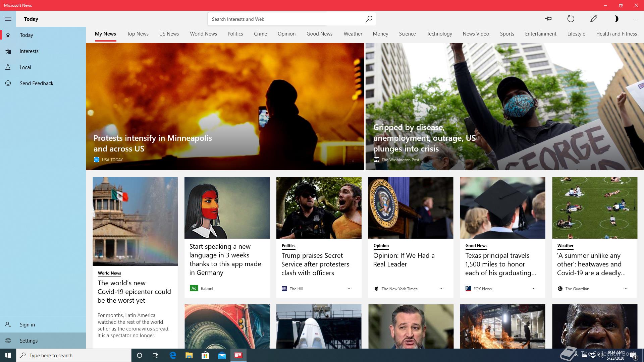Open Windows Start menu
This screenshot has height=362, width=644.
point(8,355)
